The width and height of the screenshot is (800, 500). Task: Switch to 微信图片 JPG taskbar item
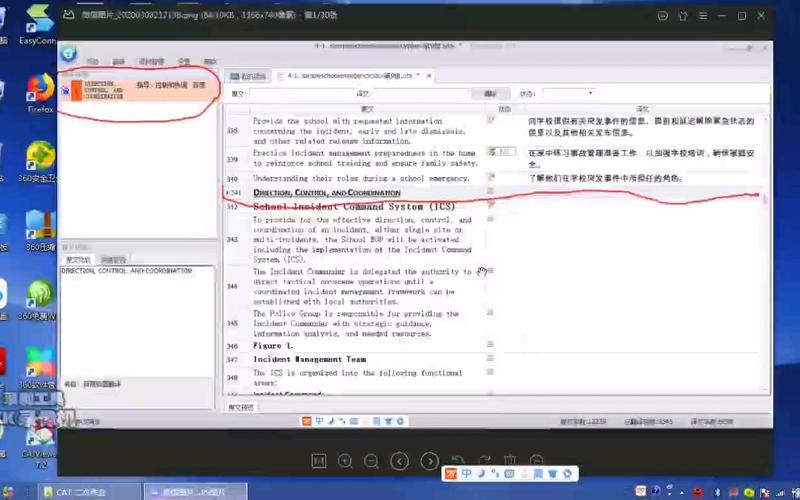pyautogui.click(x=196, y=492)
